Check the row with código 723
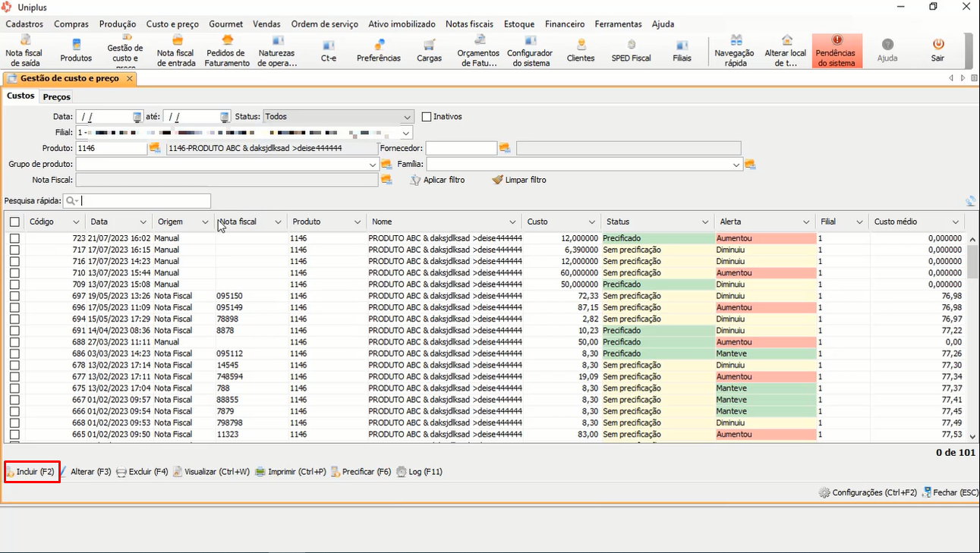 tap(14, 238)
